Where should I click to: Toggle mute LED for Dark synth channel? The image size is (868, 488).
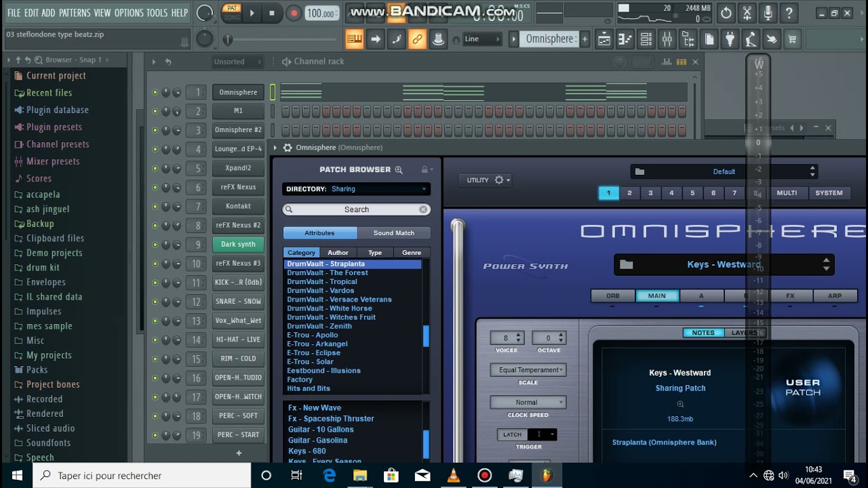(x=155, y=245)
